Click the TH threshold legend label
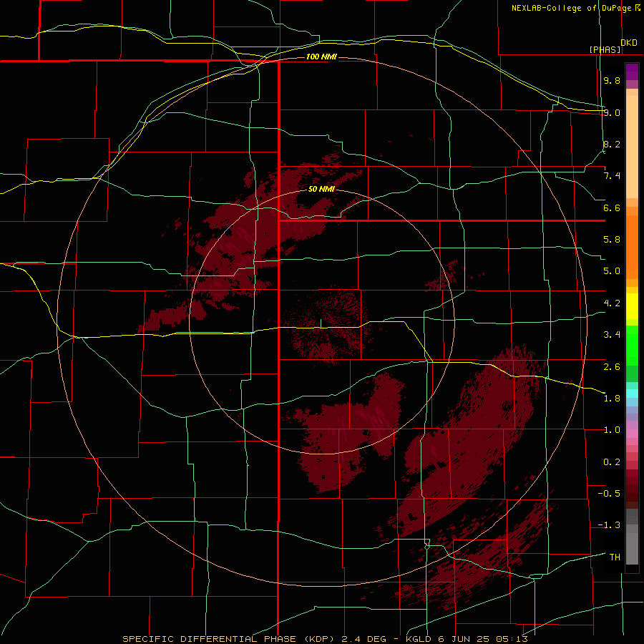The height and width of the screenshot is (644, 644). point(615,557)
